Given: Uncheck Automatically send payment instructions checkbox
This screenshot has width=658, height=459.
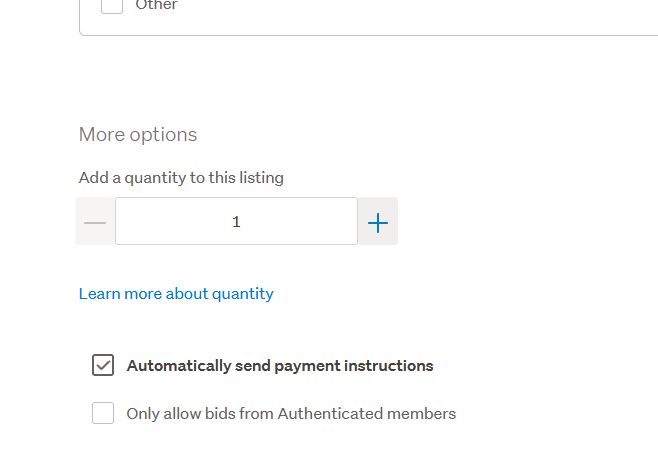Looking at the screenshot, I should [x=103, y=365].
